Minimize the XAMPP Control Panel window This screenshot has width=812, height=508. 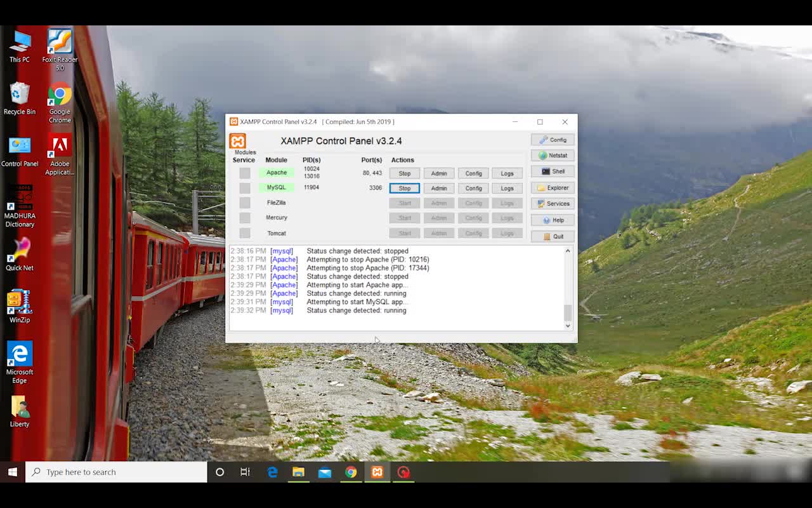click(515, 122)
